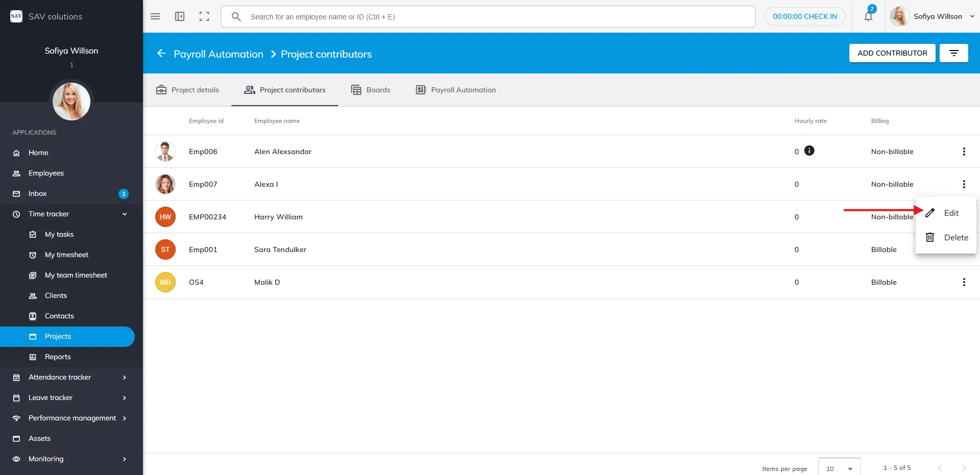Switch to the Project details tab
The image size is (980, 475).
(187, 90)
